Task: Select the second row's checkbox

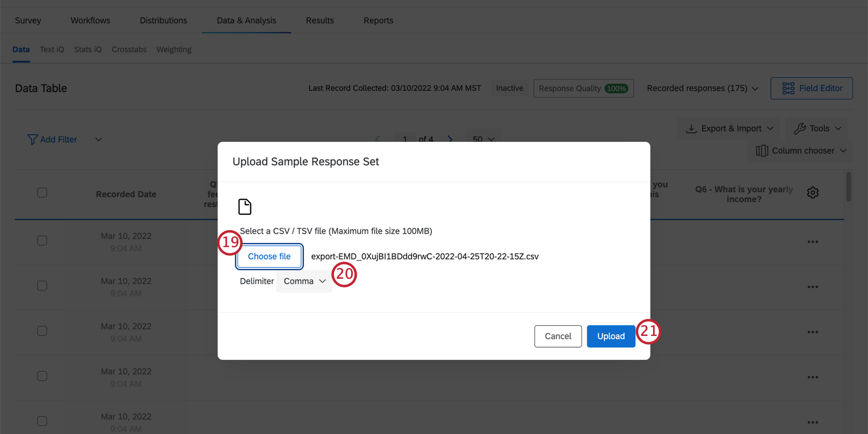Action: click(x=42, y=285)
